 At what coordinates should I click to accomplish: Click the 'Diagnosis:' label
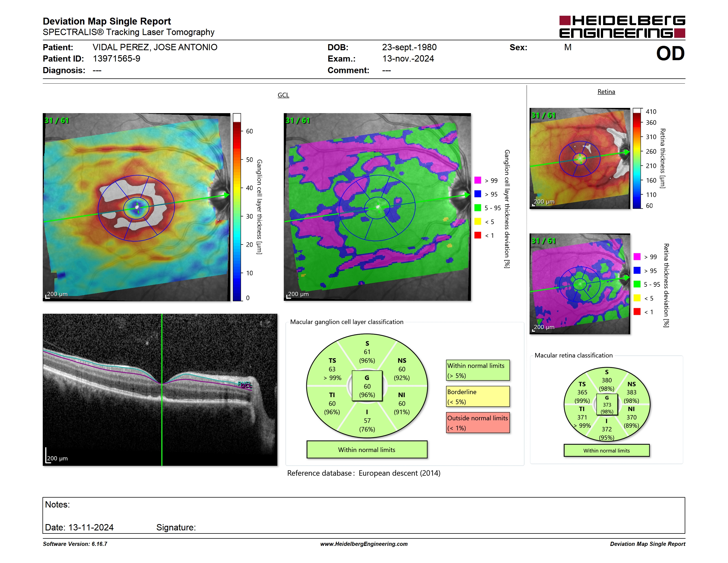click(64, 70)
